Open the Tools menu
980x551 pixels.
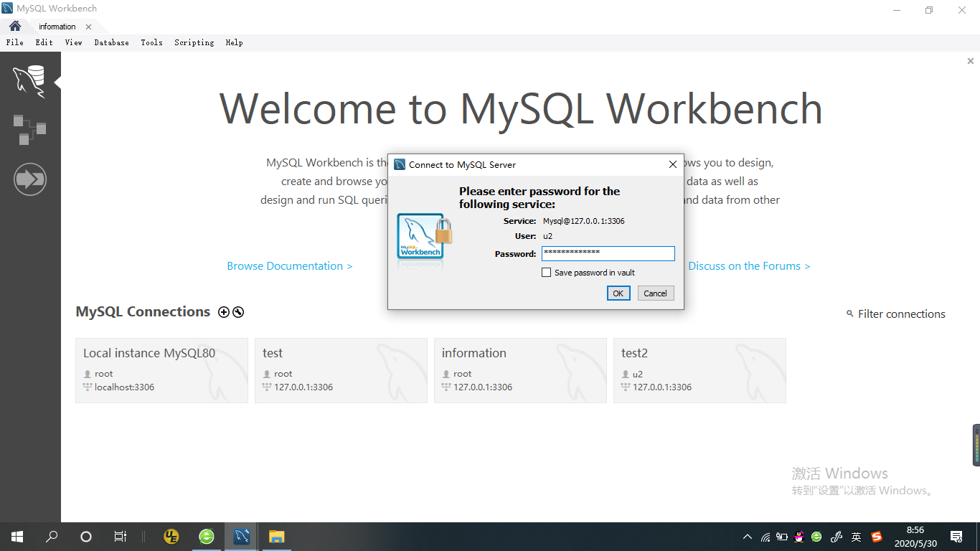click(151, 42)
